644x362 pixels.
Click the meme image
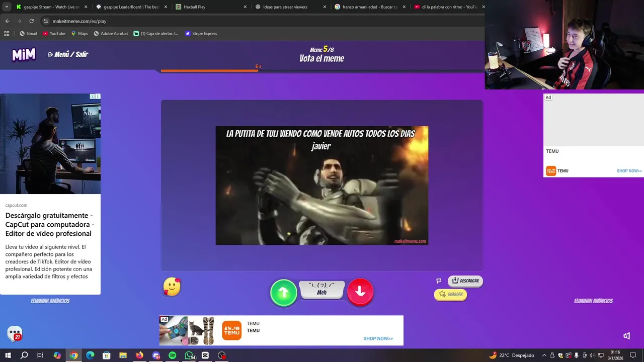(x=322, y=186)
